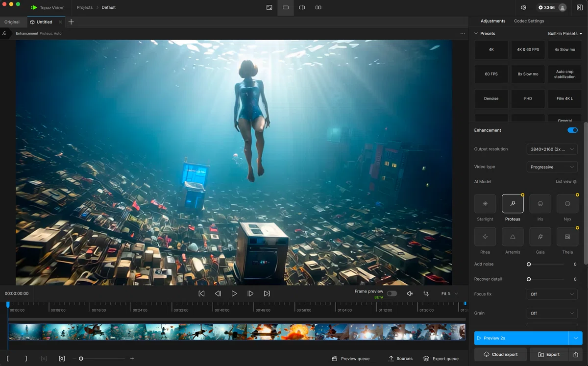The image size is (588, 366).
Task: Select the Theia AI model
Action: coord(567,237)
